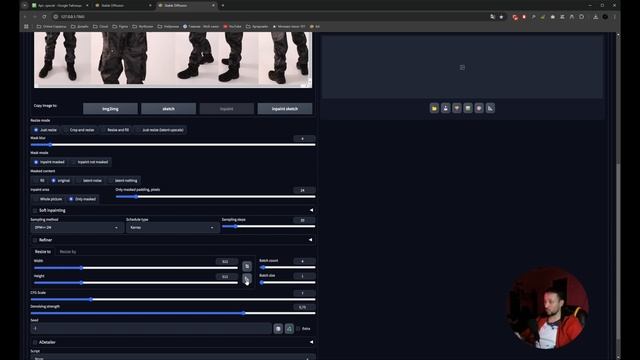Select the Just resize radio option
Screen dimensions: 640x360
(45, 130)
